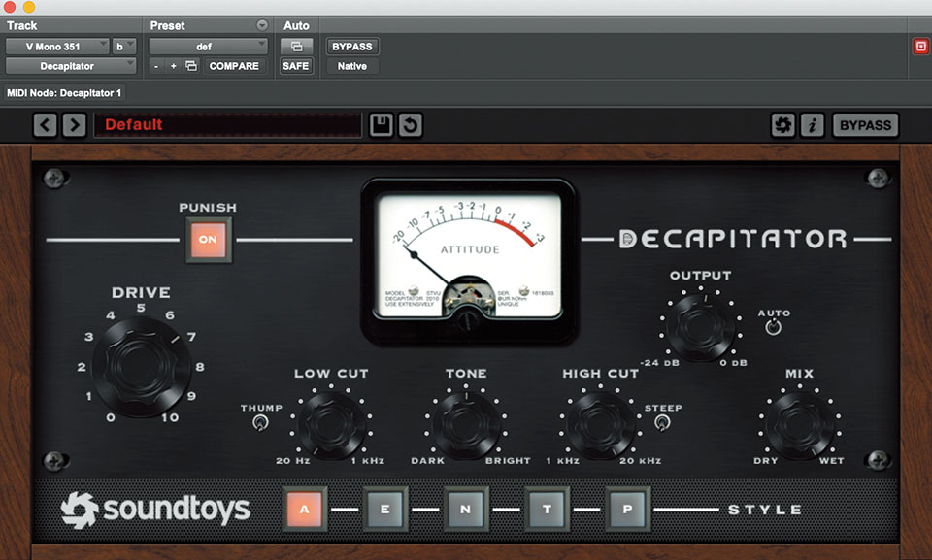
Task: Toggle the AUTO output switch
Action: click(774, 327)
